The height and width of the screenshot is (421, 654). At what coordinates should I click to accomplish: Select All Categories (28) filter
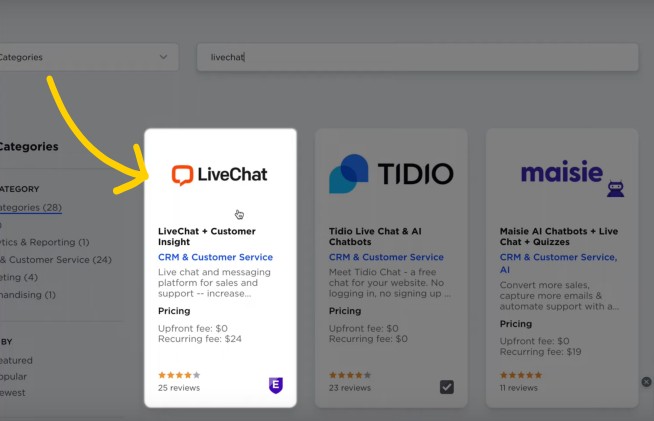(31, 207)
